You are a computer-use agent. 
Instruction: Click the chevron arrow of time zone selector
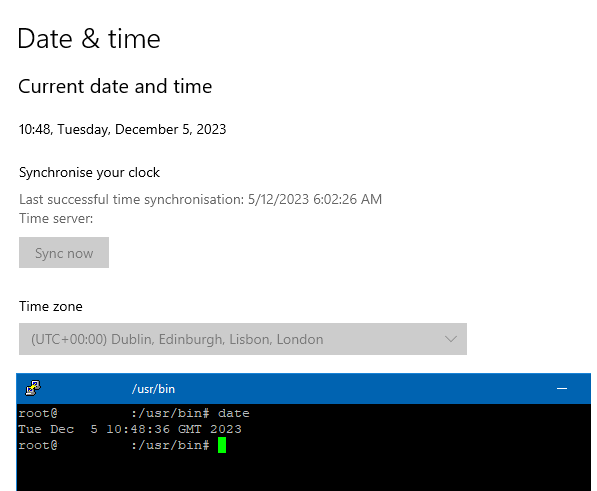tap(451, 339)
